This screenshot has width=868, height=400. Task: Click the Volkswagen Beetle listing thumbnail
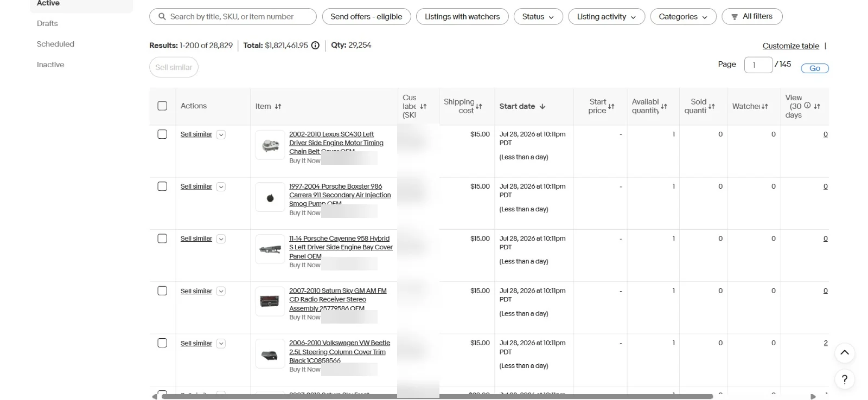pos(270,354)
